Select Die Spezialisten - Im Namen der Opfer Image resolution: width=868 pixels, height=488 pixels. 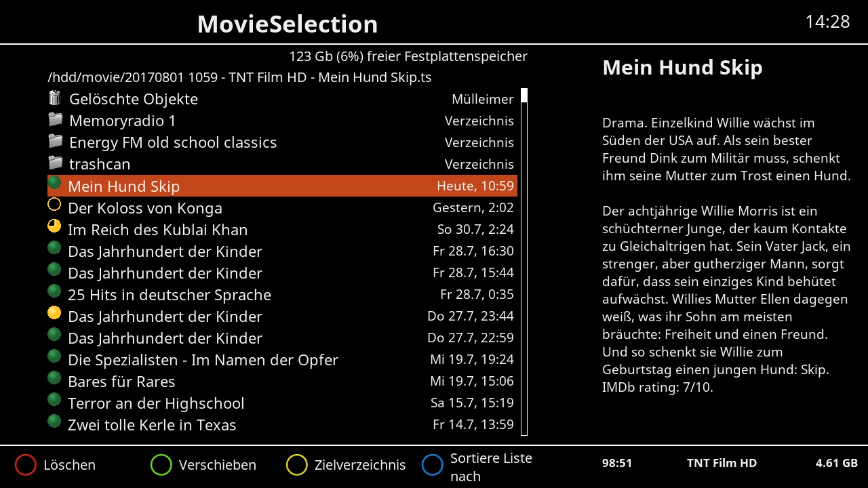[x=203, y=360]
